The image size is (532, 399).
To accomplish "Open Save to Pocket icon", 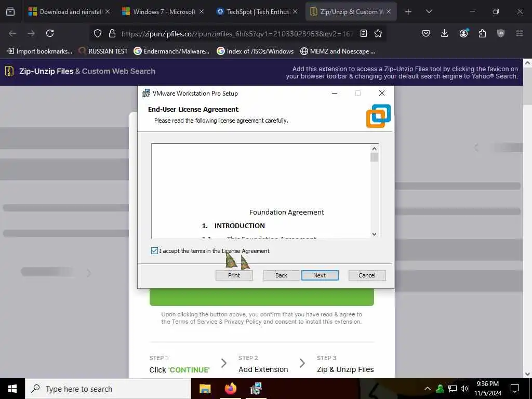I will point(426,33).
